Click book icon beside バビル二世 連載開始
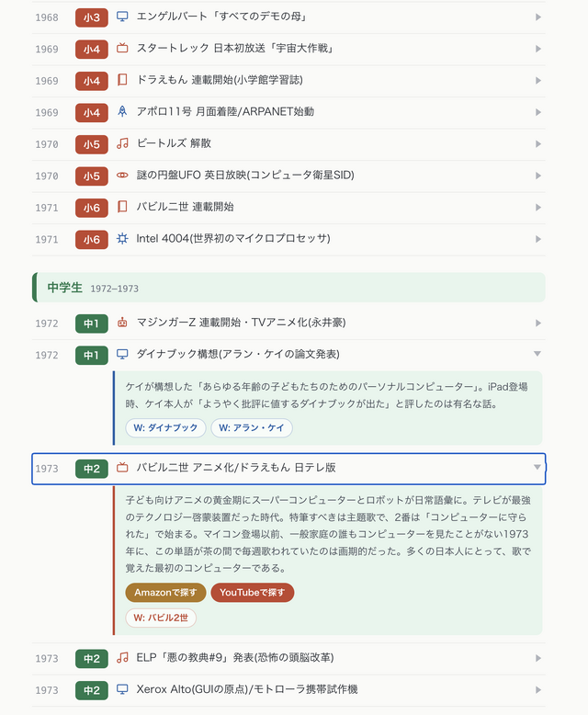 [x=122, y=207]
